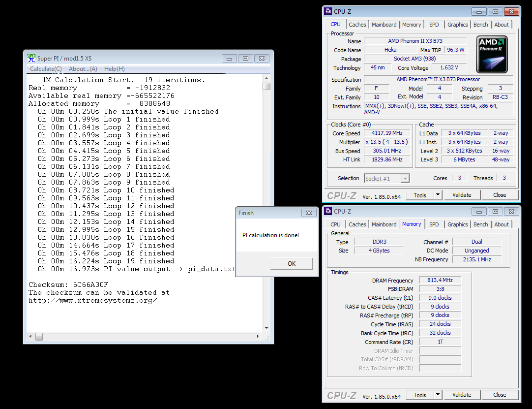Click scroll left arrow in Super PI output
This screenshot has height=409, width=532.
tap(30, 337)
